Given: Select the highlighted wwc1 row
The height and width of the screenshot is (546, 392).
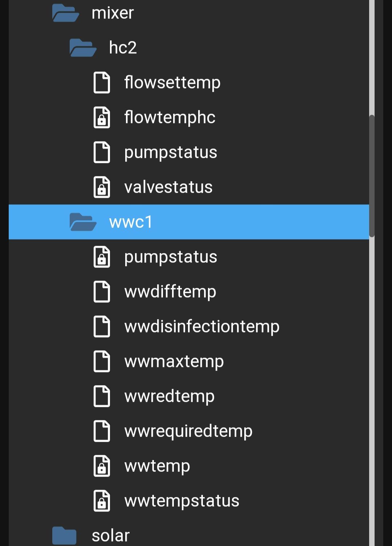Looking at the screenshot, I should [x=189, y=222].
